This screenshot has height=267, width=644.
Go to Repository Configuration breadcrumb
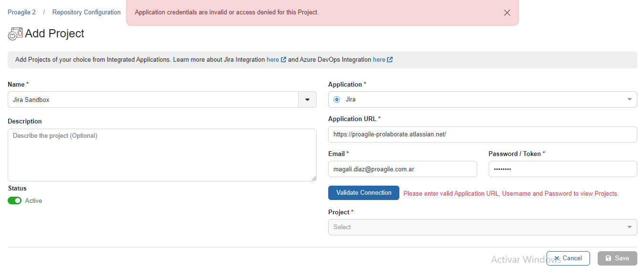pos(86,12)
